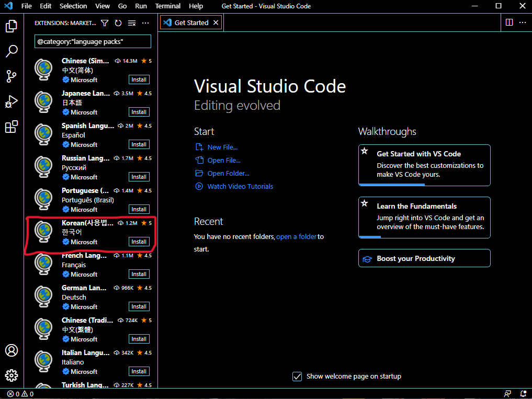532x399 pixels.
Task: Click the filter extensions funnel icon
Action: click(105, 23)
